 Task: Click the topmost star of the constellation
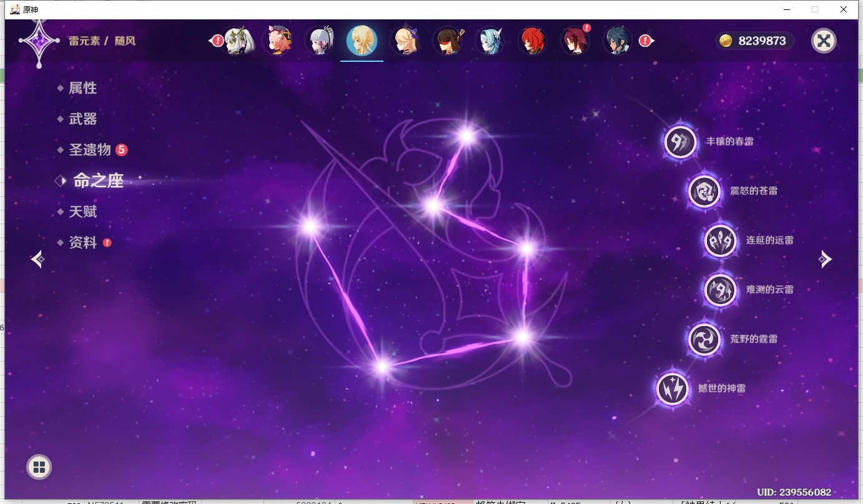click(x=466, y=135)
